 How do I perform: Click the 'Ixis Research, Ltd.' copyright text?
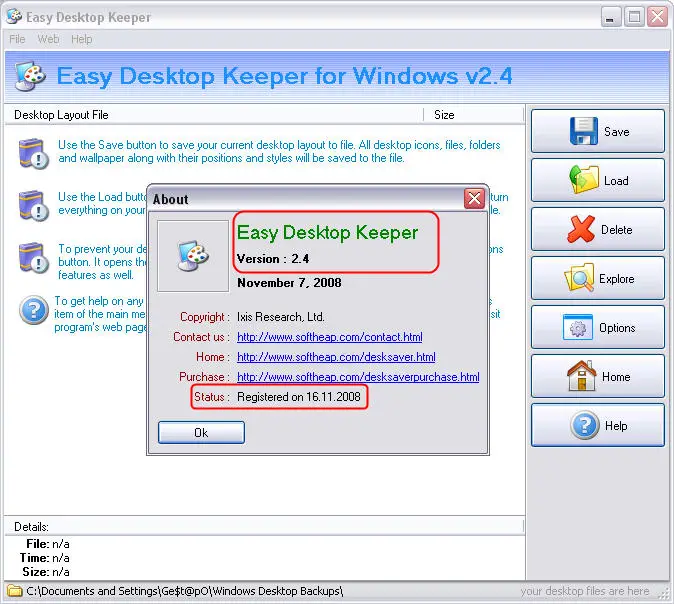click(281, 317)
